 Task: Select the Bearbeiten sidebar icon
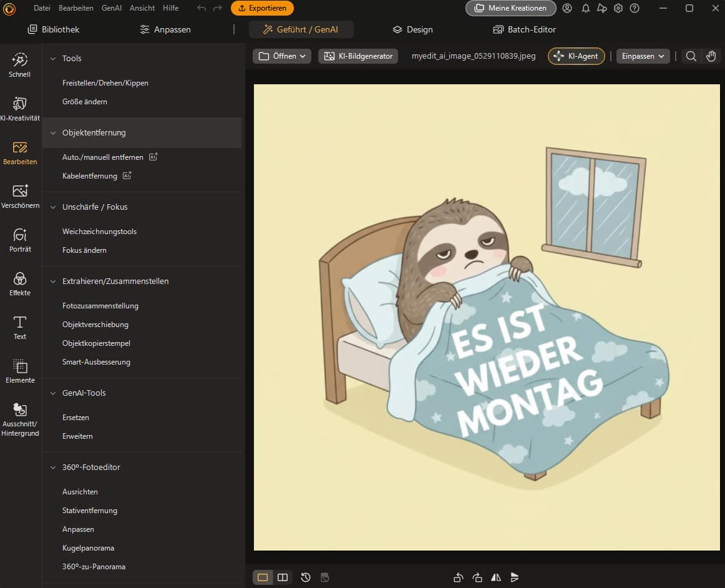(19, 153)
